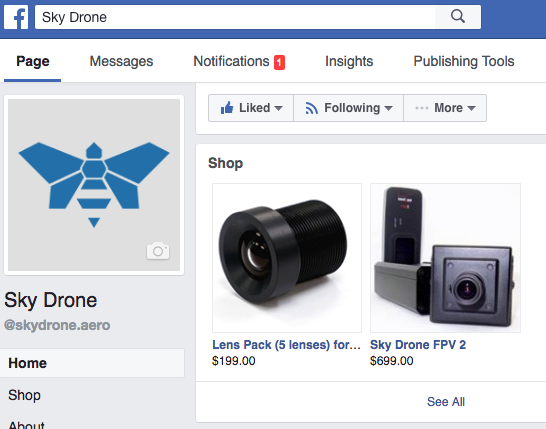546x429 pixels.
Task: Open the Notifications tab
Action: click(x=231, y=61)
